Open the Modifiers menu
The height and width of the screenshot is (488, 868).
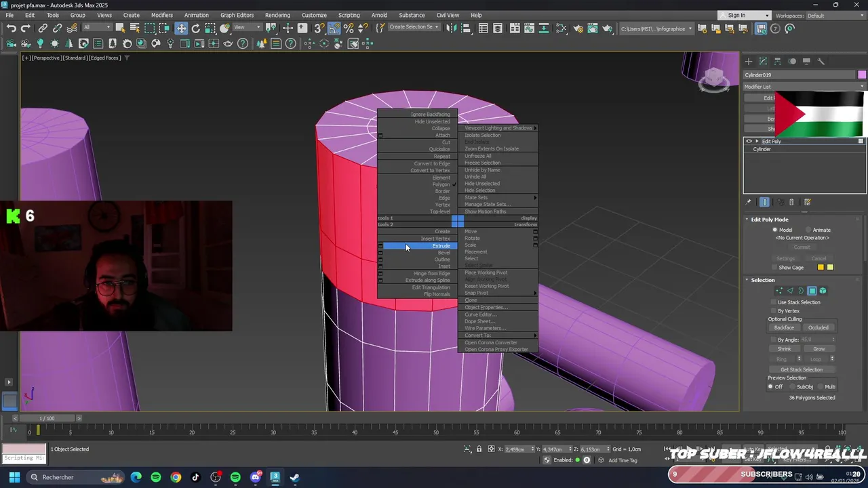pos(162,15)
